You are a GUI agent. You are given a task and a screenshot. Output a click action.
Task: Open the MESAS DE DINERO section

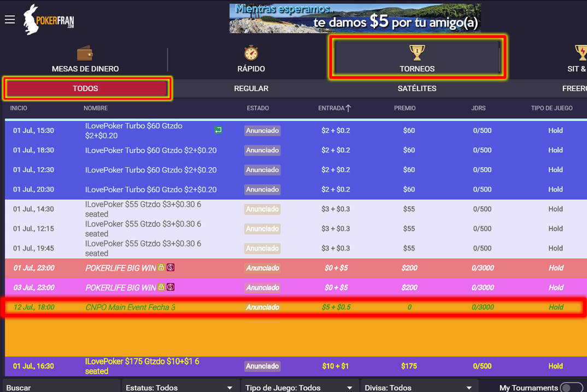point(85,59)
